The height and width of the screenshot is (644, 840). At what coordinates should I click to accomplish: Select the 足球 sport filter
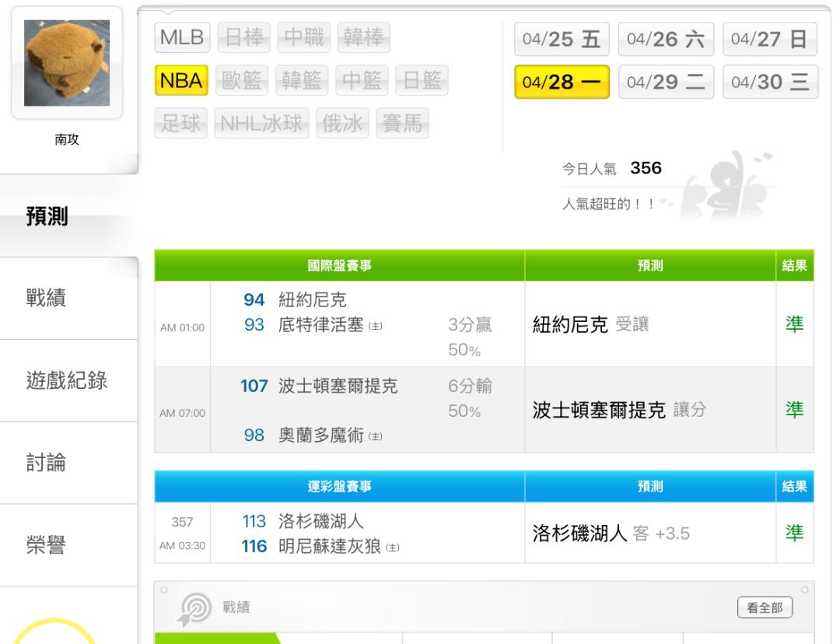(x=180, y=123)
